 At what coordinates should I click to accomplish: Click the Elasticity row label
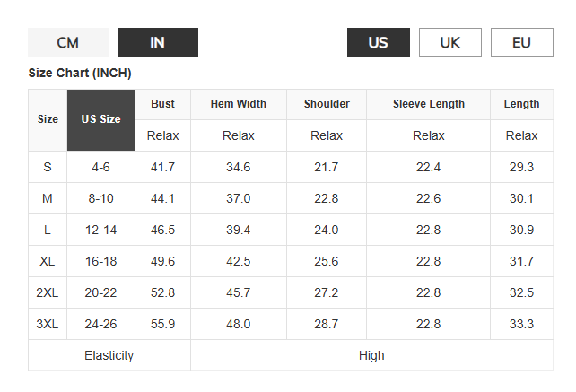[x=109, y=355]
